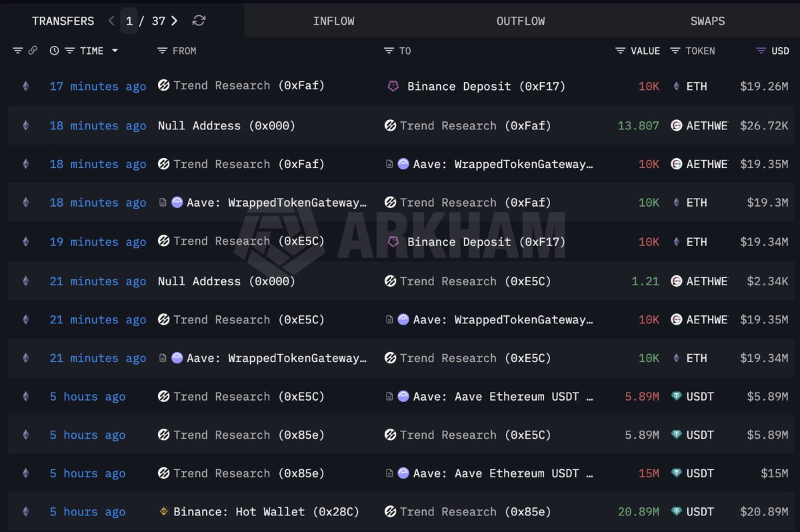The height and width of the screenshot is (532, 800).
Task: Click Binance Deposit icon in 19 minutes ago row
Action: pyautogui.click(x=393, y=242)
